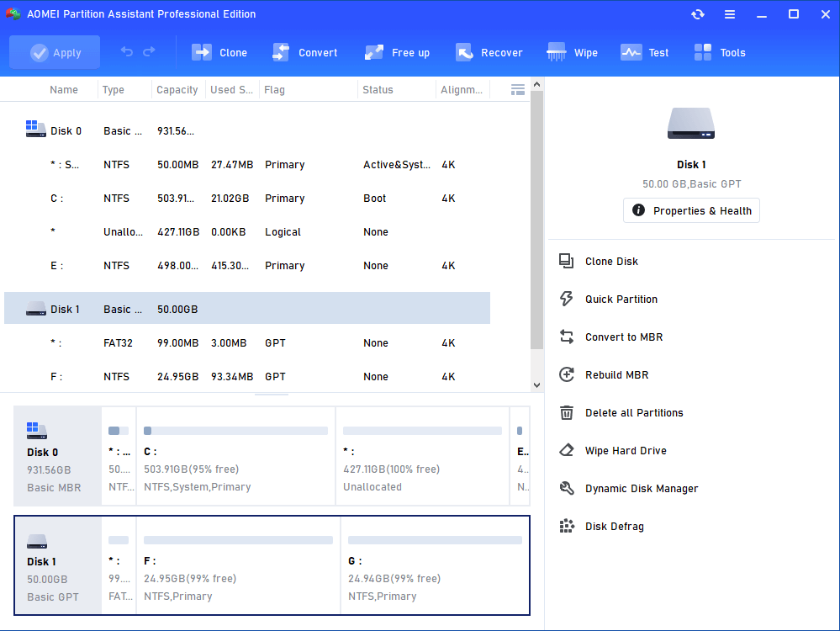The width and height of the screenshot is (840, 631).
Task: Open the Tools menu
Action: click(x=720, y=52)
